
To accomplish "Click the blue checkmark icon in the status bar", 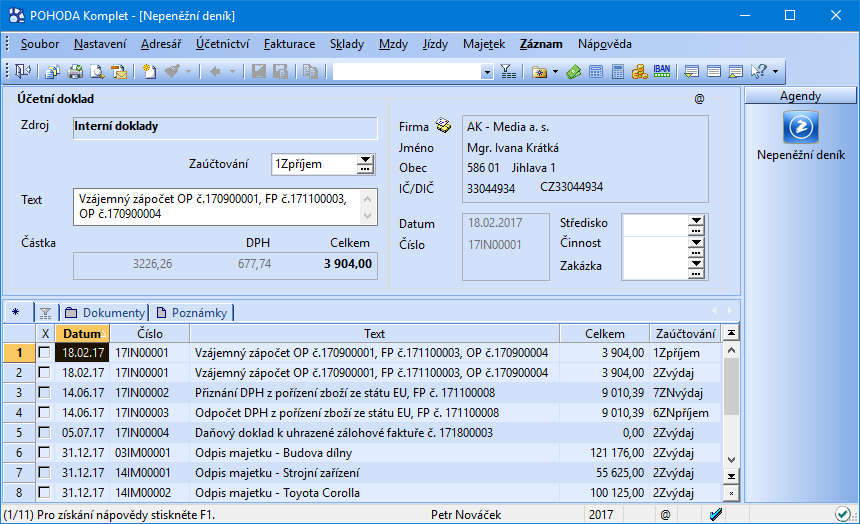I will [x=716, y=515].
